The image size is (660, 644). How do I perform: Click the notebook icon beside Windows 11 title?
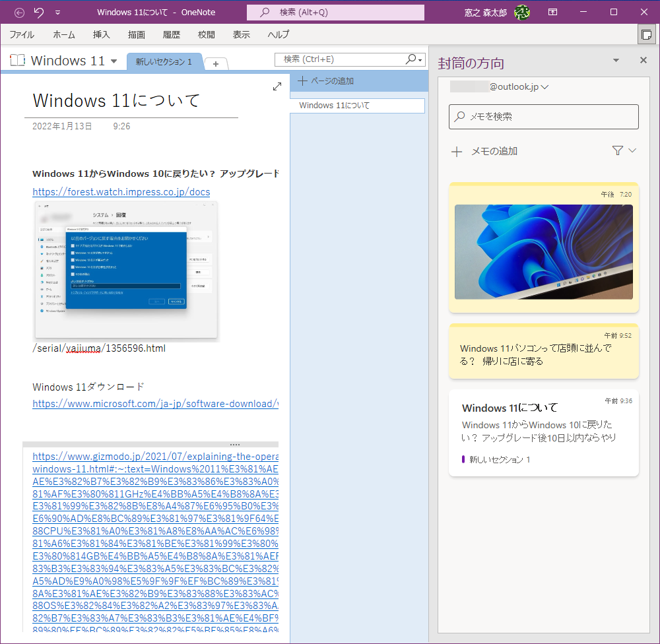tap(16, 60)
